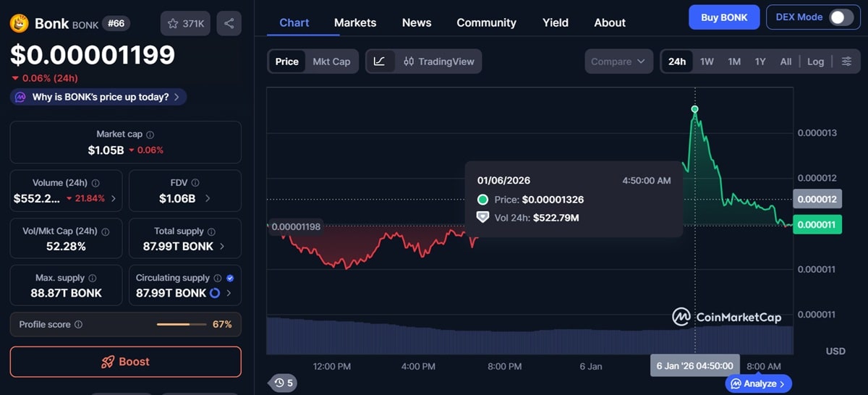Click the Buy BONK button
The image size is (868, 395).
724,17
